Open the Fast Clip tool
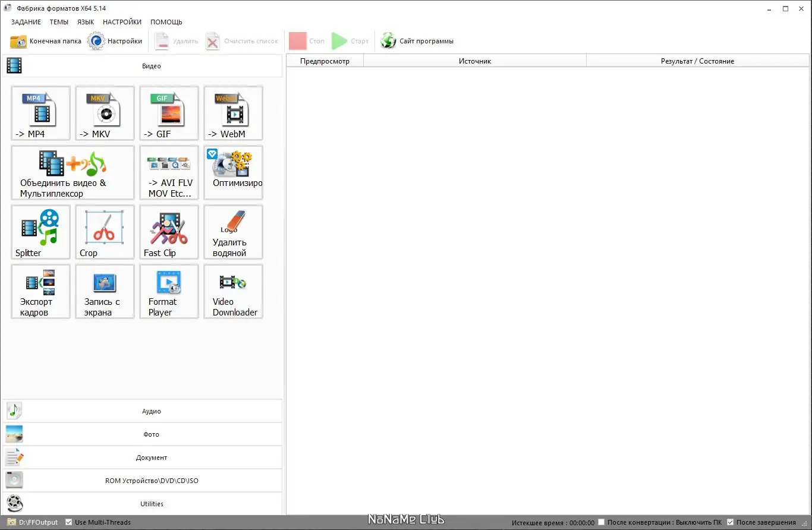 [169, 232]
